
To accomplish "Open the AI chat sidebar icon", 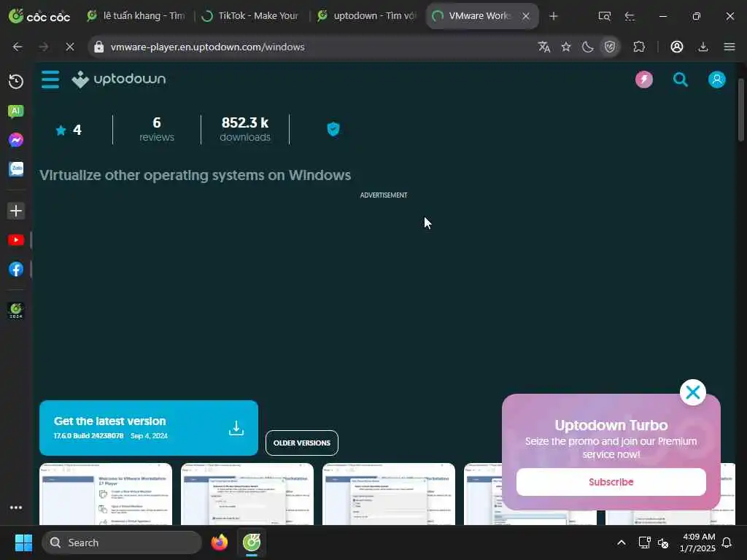I will click(16, 112).
